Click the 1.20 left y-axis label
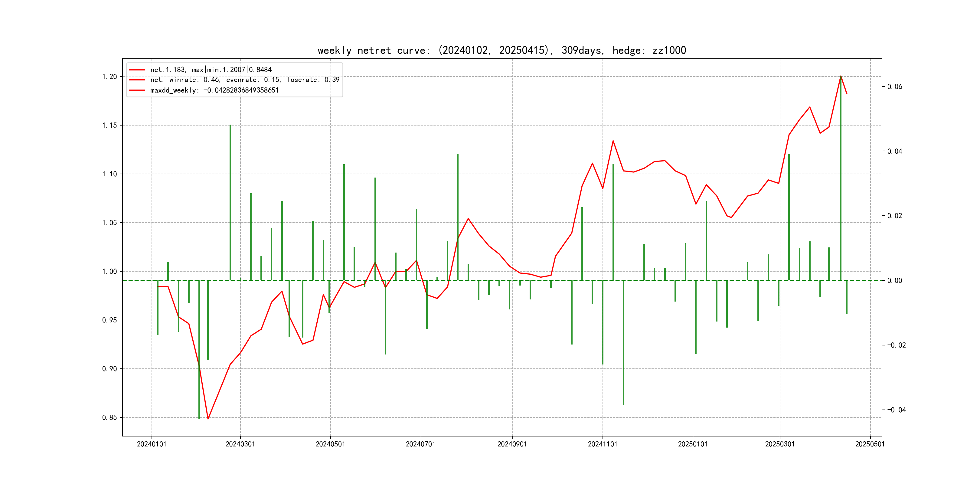 click(x=109, y=77)
